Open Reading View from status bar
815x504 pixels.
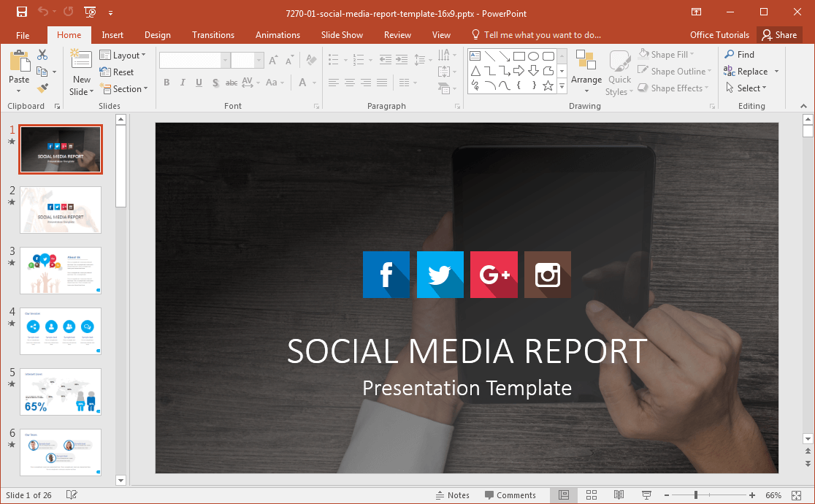(x=619, y=495)
